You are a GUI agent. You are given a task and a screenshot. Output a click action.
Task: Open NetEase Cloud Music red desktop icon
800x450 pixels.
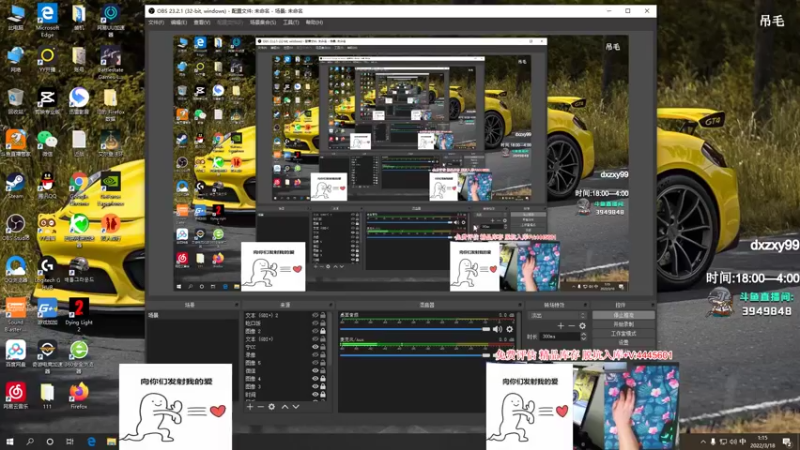[15, 396]
